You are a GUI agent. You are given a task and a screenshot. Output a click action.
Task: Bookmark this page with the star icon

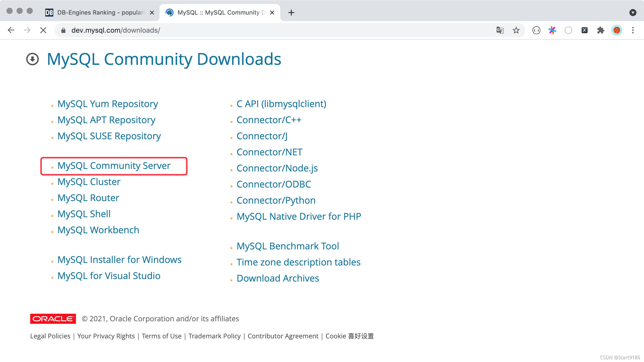[x=516, y=30]
